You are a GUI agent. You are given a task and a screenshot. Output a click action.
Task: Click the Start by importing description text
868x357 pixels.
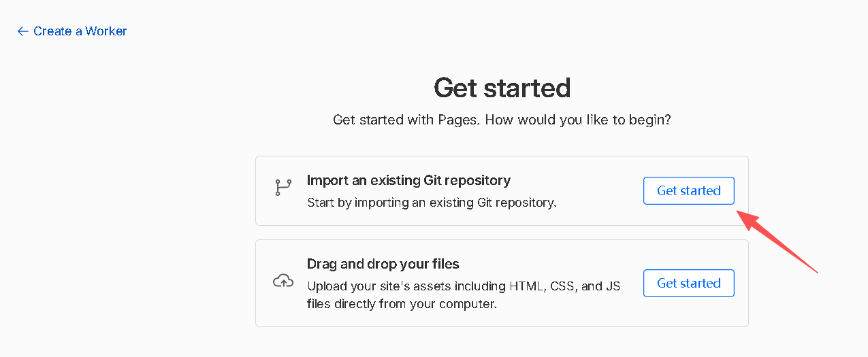(x=432, y=202)
